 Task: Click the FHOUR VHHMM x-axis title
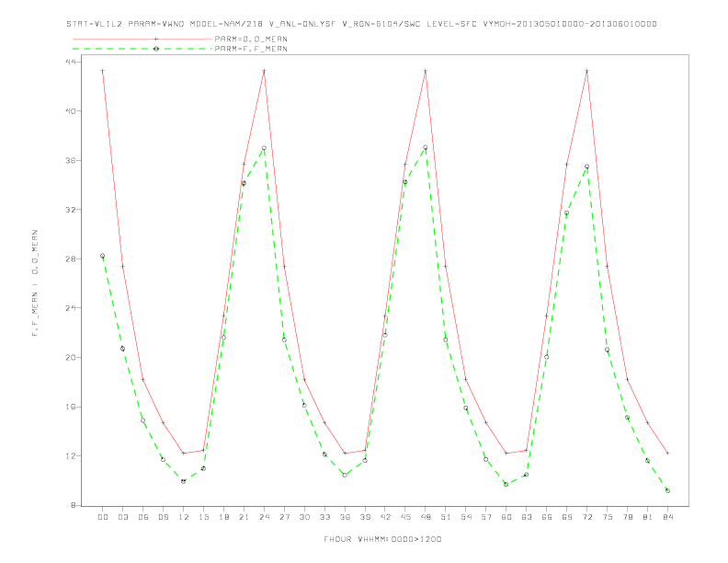coord(382,539)
